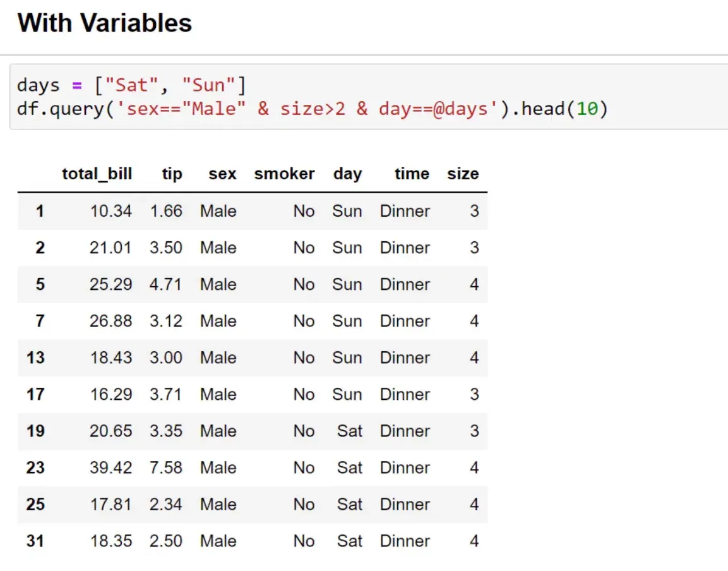This screenshot has width=728, height=571.
Task: Select the tip column header
Action: coord(171,174)
